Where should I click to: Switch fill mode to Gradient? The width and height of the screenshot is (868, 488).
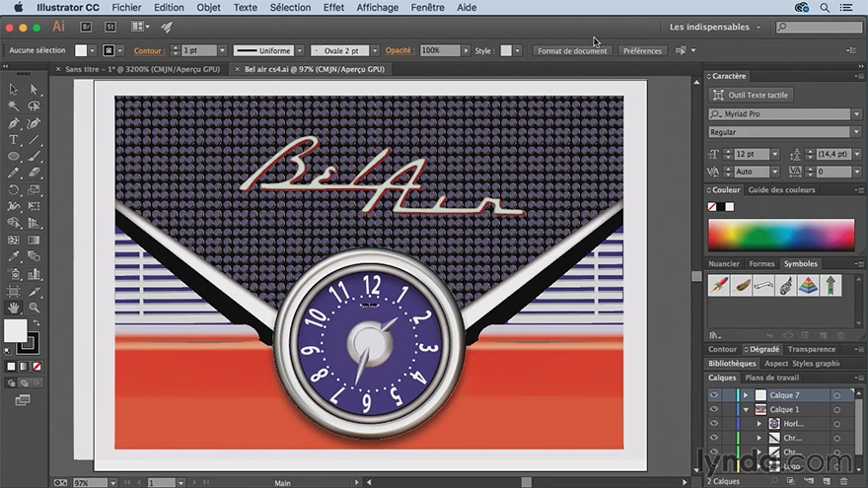(x=24, y=367)
